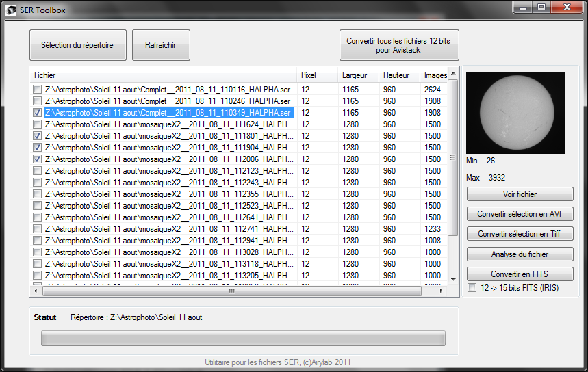Click the Rafraichir button

pos(161,45)
